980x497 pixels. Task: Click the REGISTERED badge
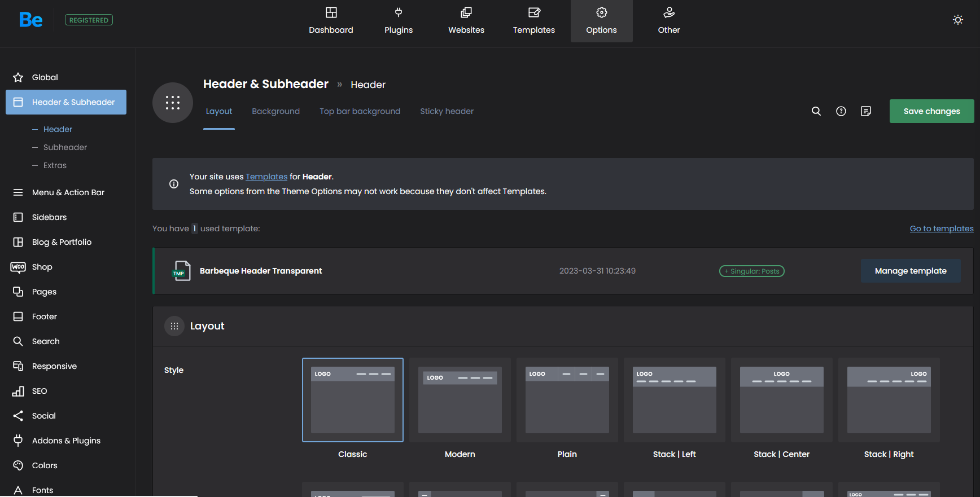pyautogui.click(x=89, y=20)
